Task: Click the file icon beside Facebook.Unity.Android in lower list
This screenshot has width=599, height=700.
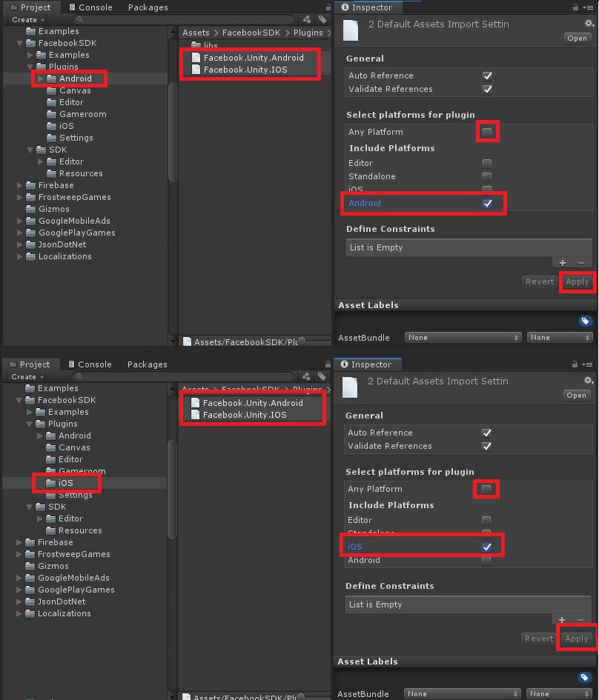Action: (x=195, y=403)
